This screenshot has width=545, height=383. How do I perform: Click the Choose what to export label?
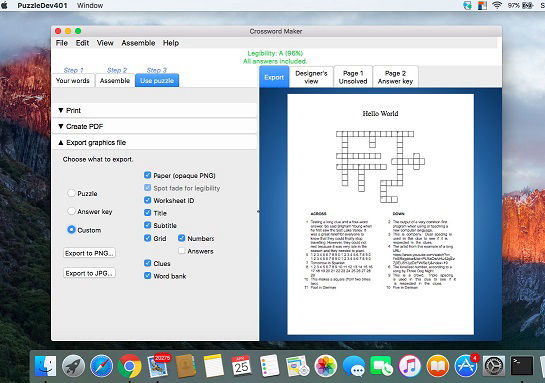point(98,159)
